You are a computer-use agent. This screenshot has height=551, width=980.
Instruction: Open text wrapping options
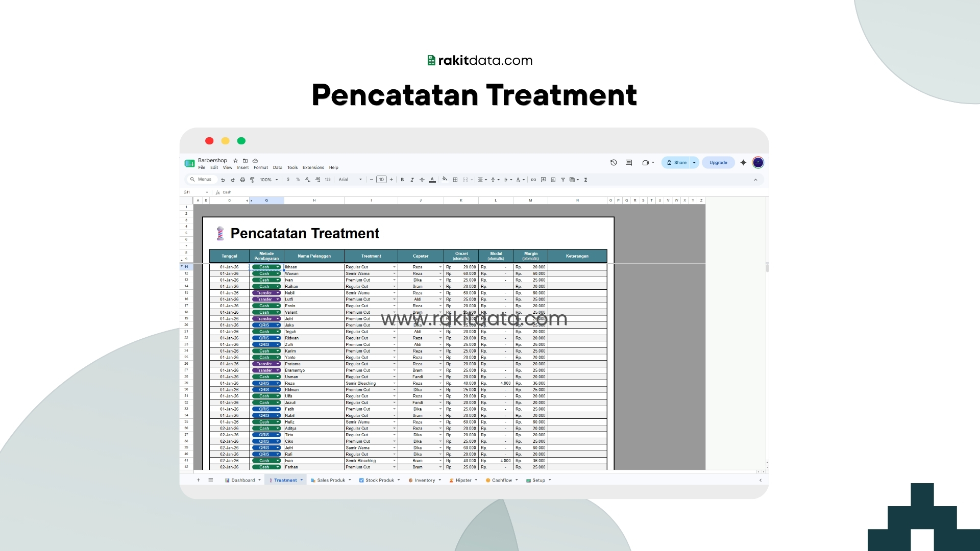pyautogui.click(x=507, y=180)
